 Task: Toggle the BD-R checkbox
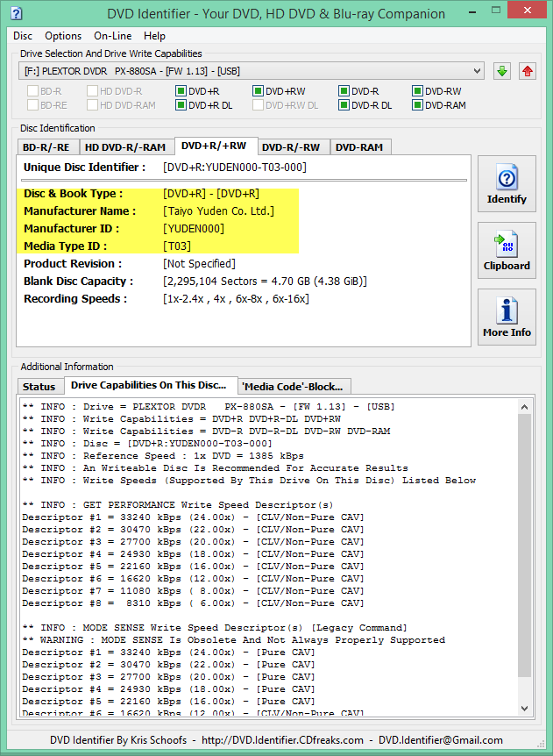click(x=32, y=91)
